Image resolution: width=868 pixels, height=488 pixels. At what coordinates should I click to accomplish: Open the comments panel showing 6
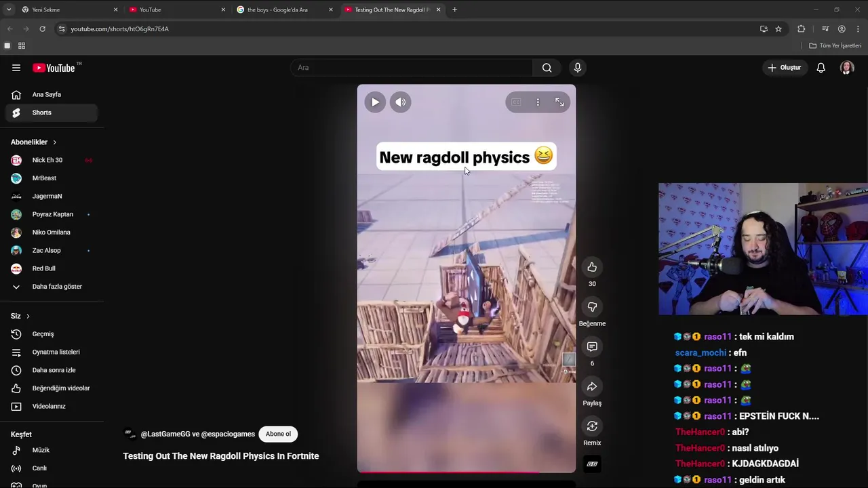point(592,347)
